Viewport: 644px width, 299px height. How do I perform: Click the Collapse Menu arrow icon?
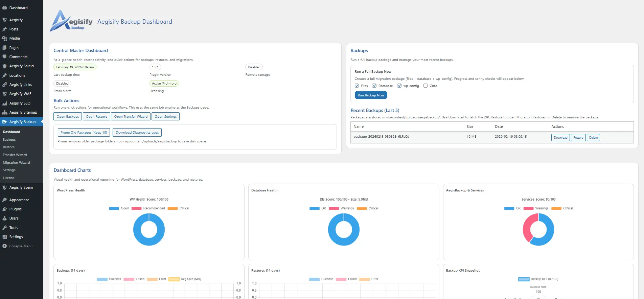pos(5,246)
